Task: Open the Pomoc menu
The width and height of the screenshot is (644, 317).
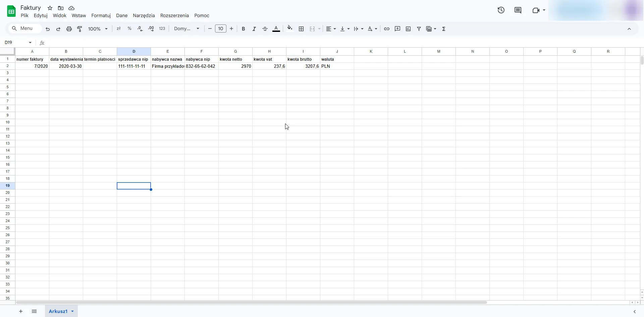Action: click(202, 15)
